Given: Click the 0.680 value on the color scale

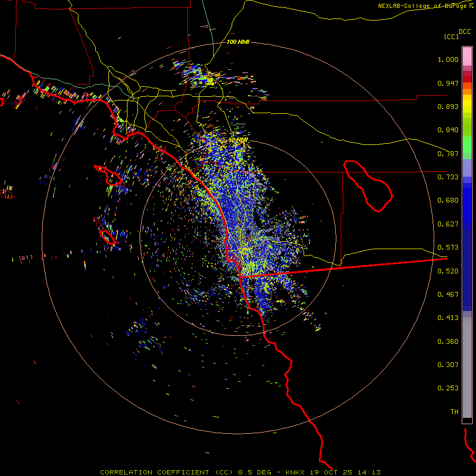Looking at the screenshot, I should pyautogui.click(x=448, y=200).
